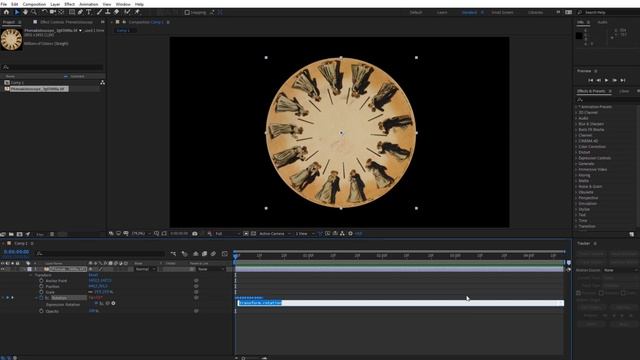Toggle the Opacity property stopwatch
The height and width of the screenshot is (360, 640).
coord(41,311)
